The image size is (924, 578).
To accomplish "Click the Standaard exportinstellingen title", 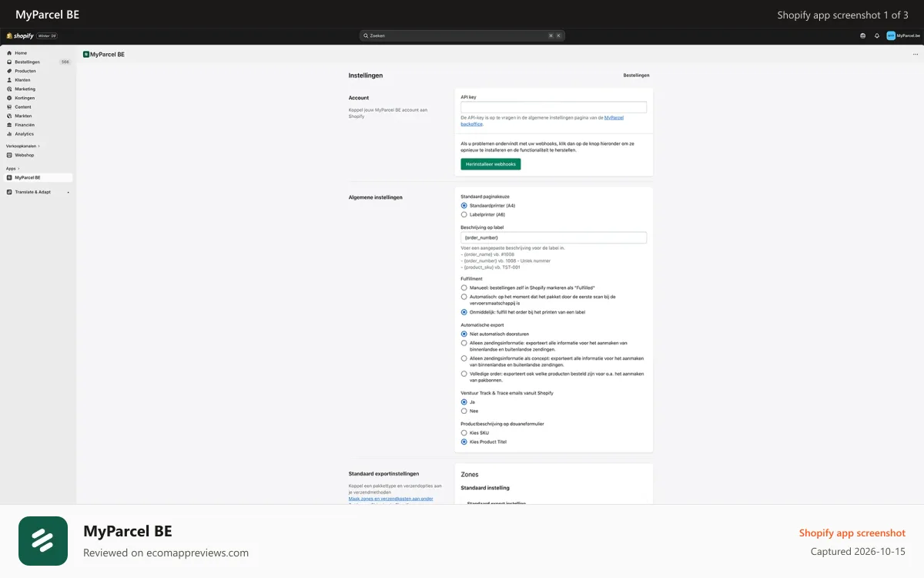I will coord(384,473).
